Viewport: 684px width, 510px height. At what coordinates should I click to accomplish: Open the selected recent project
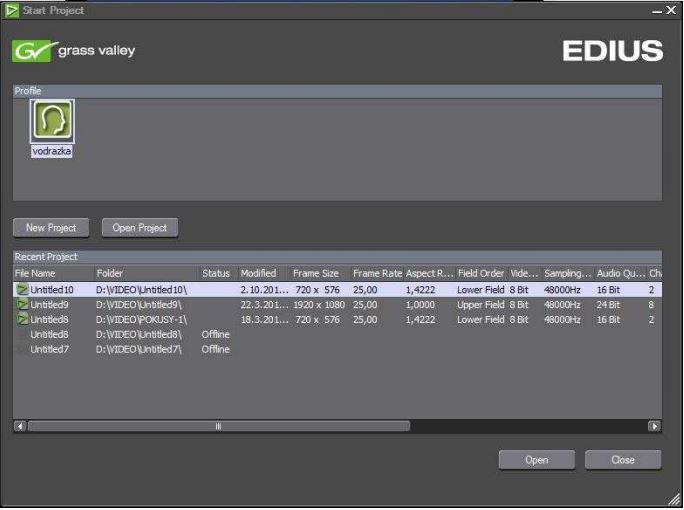coord(537,460)
